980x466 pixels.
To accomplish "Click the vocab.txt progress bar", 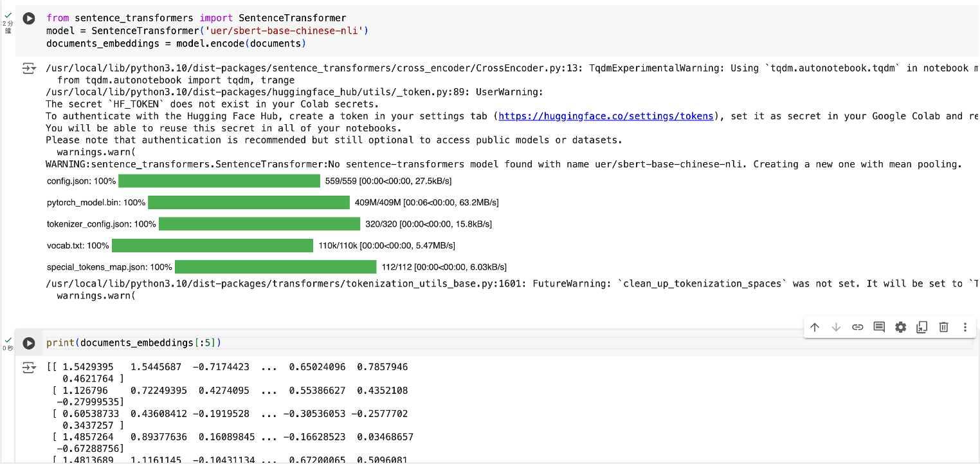I will pyautogui.click(x=212, y=246).
